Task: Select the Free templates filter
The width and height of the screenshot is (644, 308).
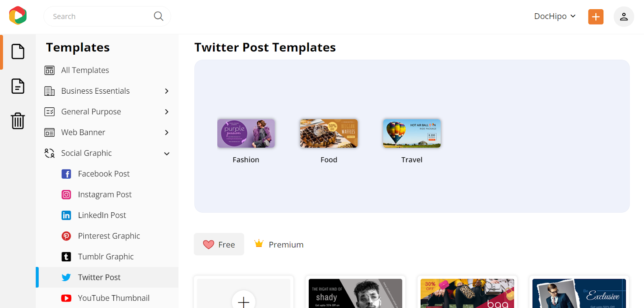Action: tap(219, 244)
